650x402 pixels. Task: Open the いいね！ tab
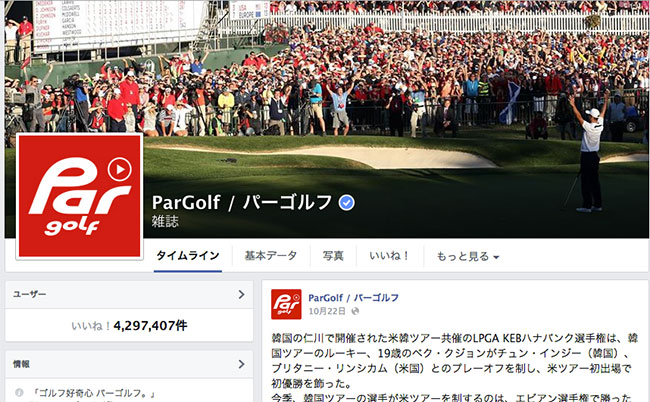(x=389, y=256)
